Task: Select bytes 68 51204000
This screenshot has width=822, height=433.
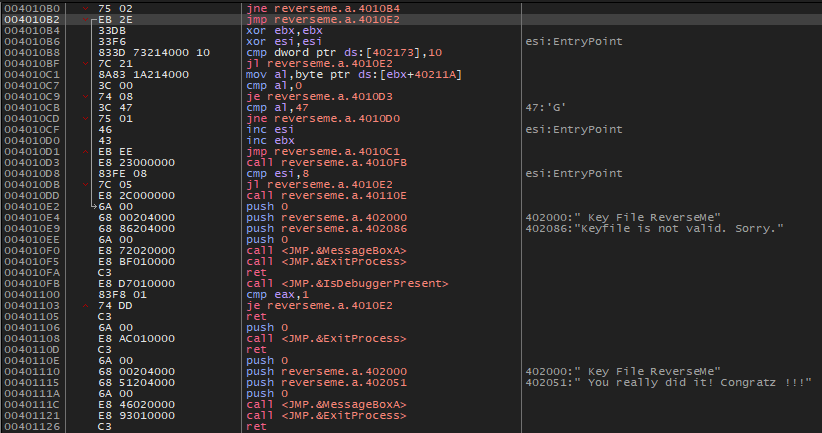Action: 136,383
